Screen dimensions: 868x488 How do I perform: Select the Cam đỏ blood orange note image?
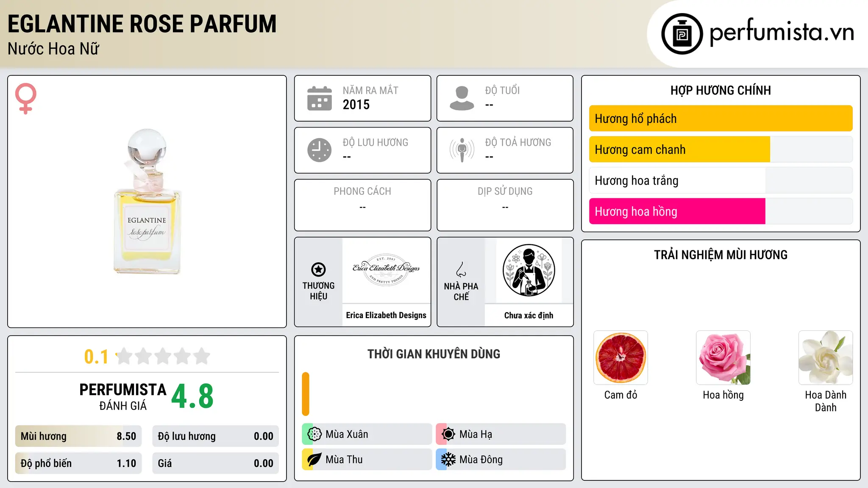point(620,358)
